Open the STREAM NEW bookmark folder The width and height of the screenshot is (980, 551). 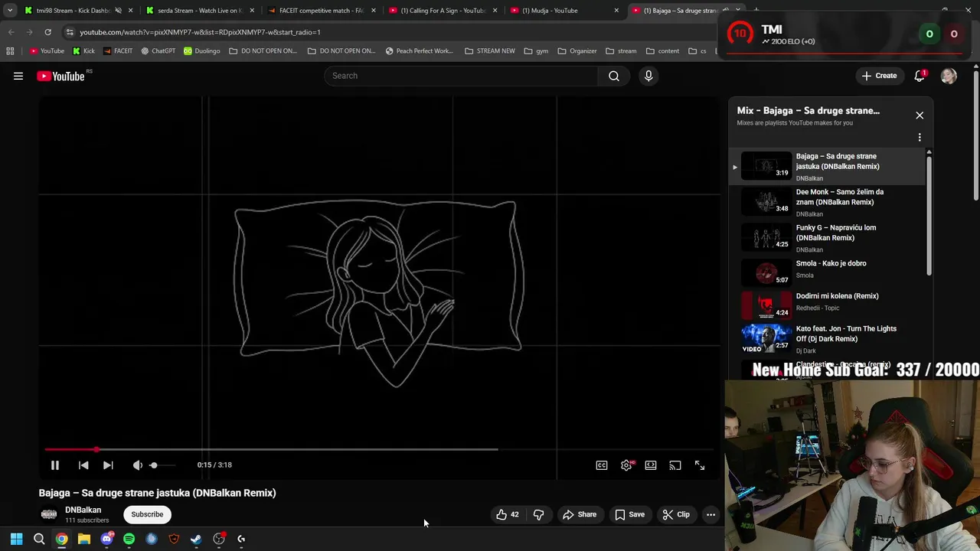pyautogui.click(x=490, y=51)
